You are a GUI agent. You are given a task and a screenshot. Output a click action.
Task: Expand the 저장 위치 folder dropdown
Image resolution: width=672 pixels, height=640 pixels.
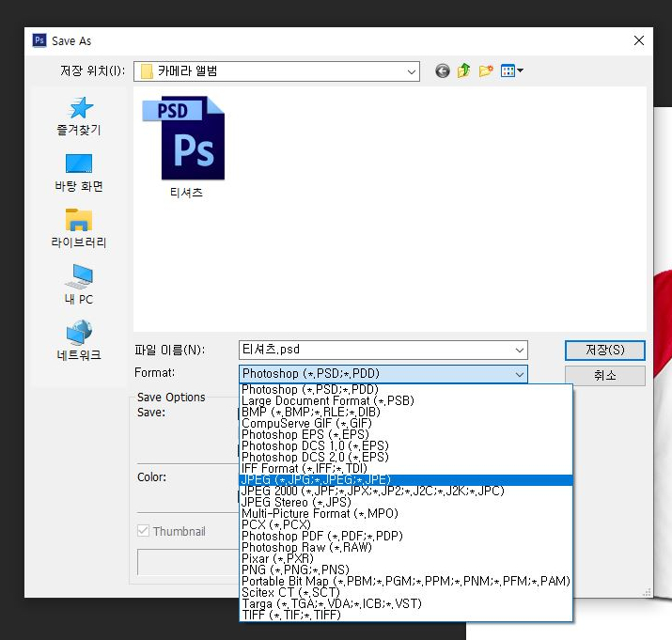point(411,71)
